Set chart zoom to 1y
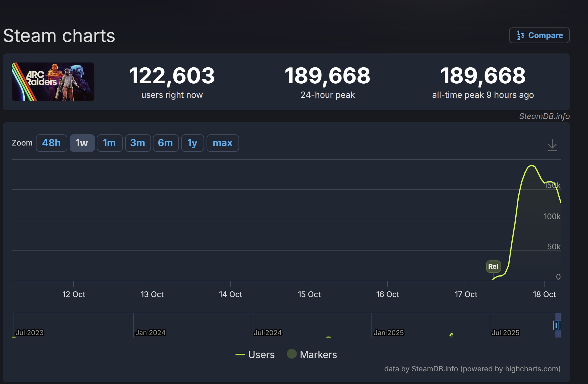 [x=192, y=143]
